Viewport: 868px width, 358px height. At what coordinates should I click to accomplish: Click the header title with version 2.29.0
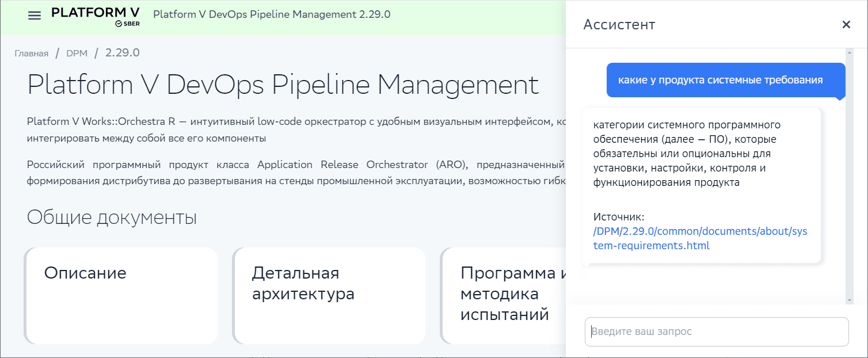272,14
